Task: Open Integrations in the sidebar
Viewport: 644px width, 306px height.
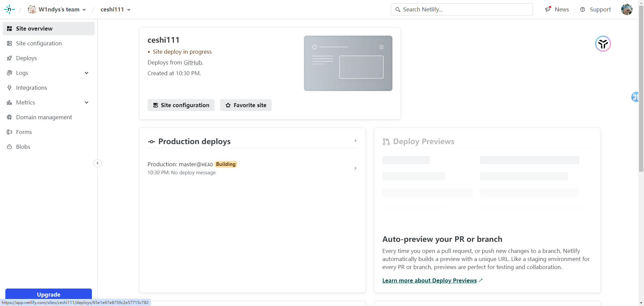Action: [31, 88]
